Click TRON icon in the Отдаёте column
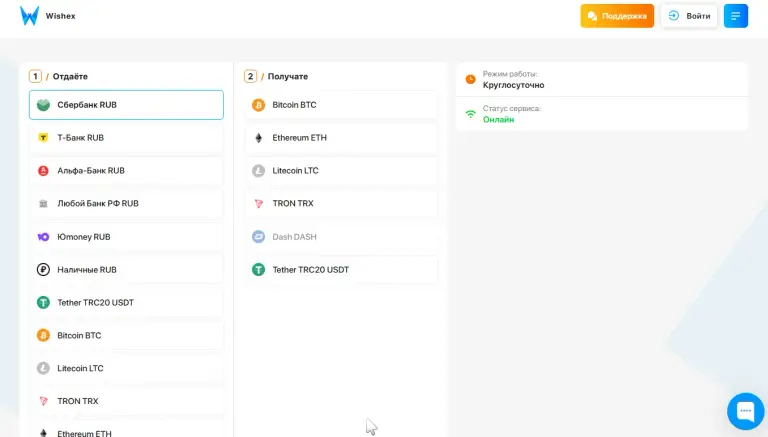This screenshot has width=768, height=437. pos(43,401)
